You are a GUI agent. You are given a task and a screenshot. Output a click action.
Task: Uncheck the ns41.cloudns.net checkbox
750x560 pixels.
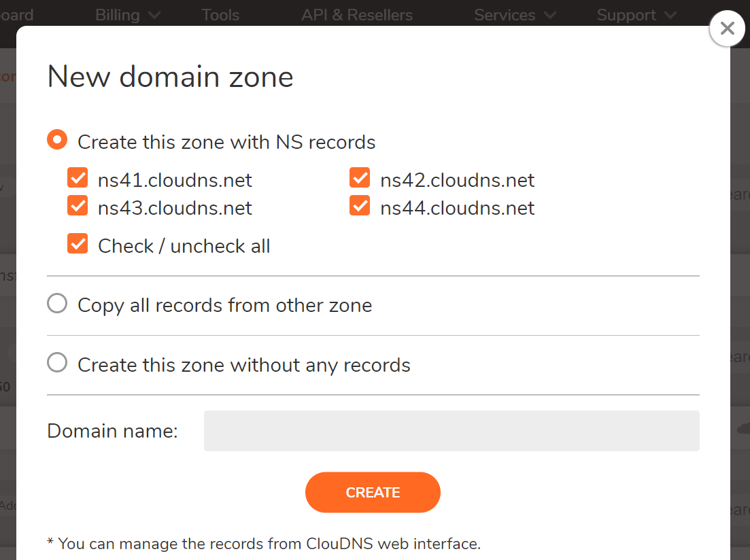[x=78, y=177]
